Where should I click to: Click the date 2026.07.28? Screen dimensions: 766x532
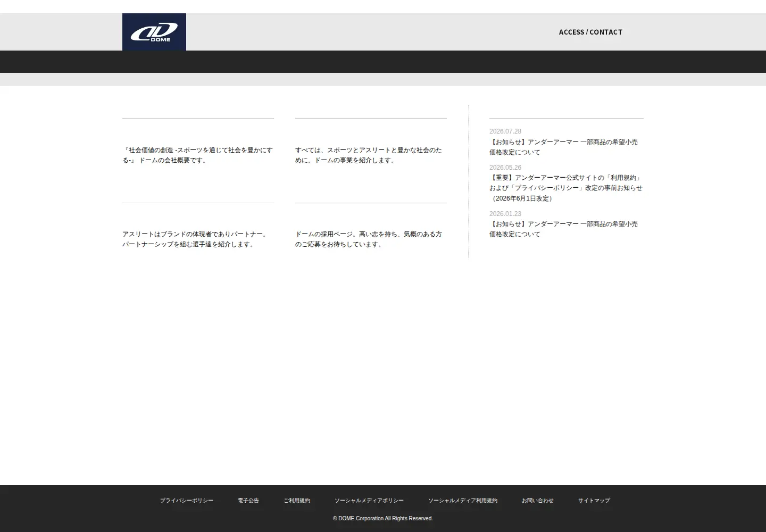click(x=505, y=131)
